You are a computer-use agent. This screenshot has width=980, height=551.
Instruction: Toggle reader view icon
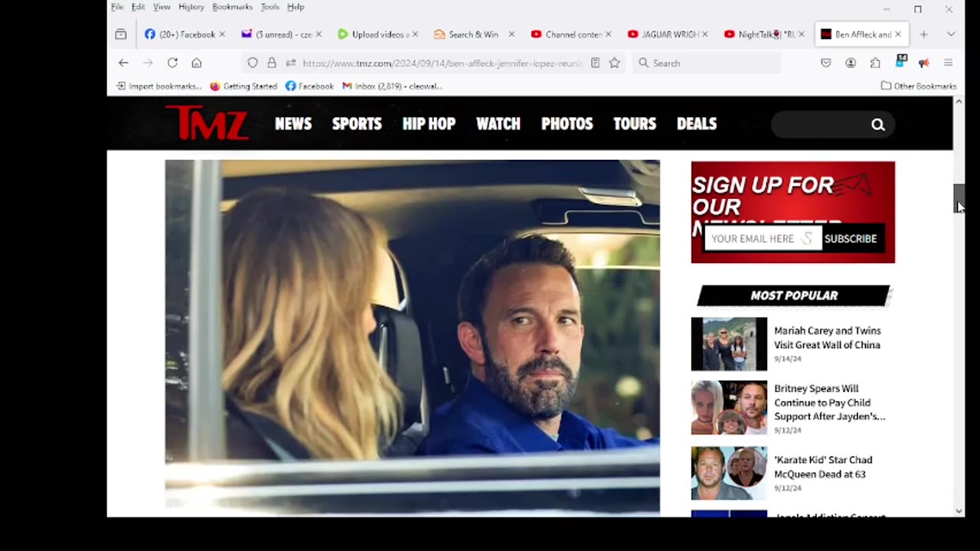coord(595,63)
